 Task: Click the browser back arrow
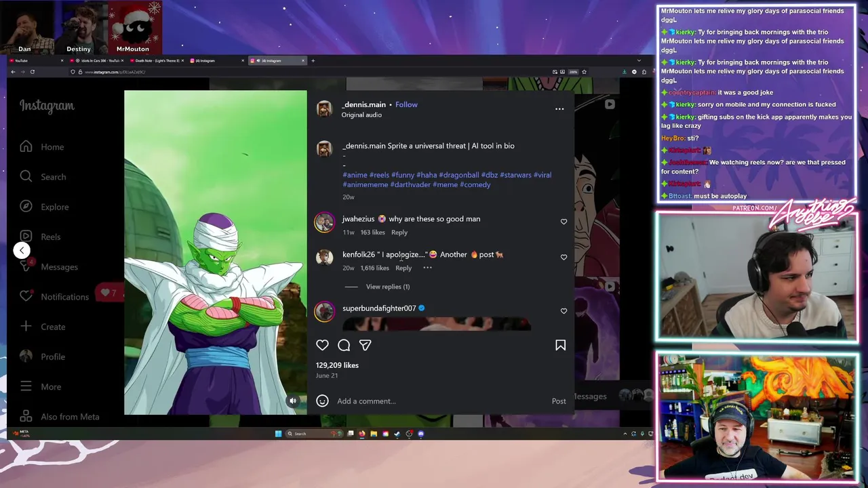coord(13,72)
